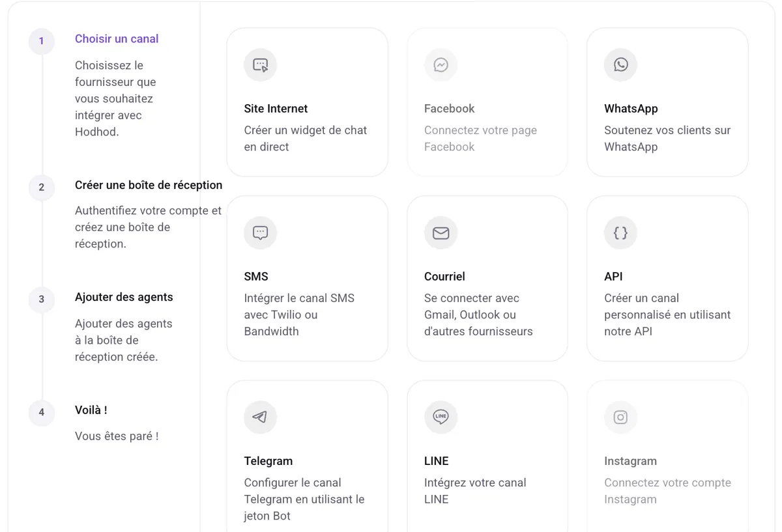Go to step 3 number circle
782x532 pixels.
coord(42,299)
